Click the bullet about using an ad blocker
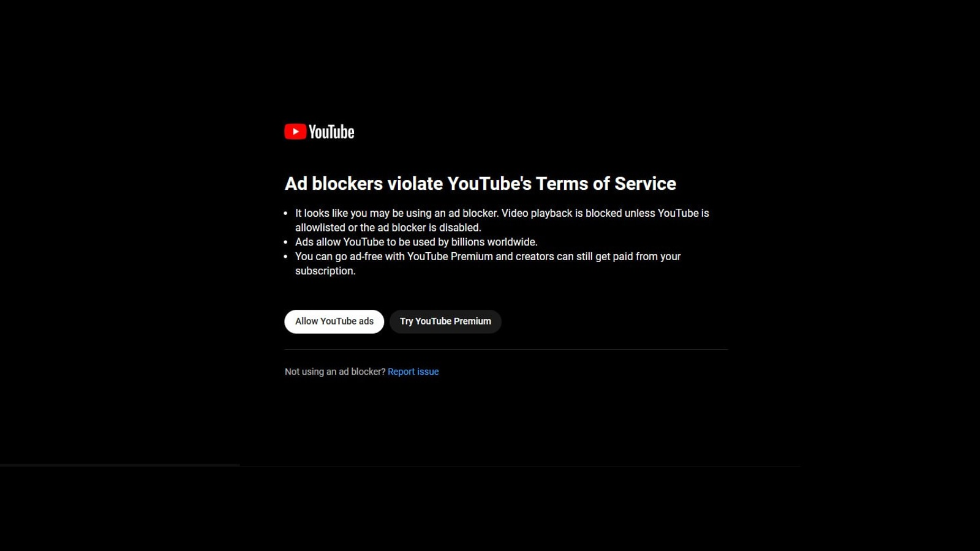The height and width of the screenshot is (551, 980). 502,220
